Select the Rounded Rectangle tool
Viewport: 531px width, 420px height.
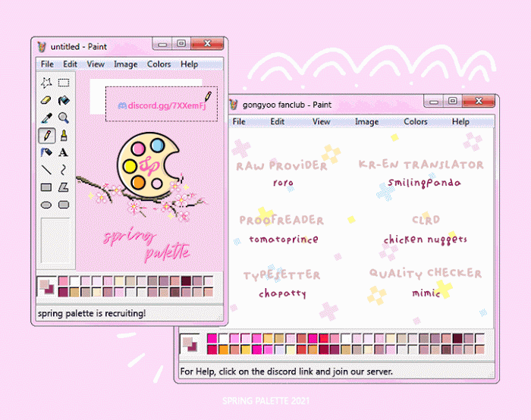pos(64,205)
